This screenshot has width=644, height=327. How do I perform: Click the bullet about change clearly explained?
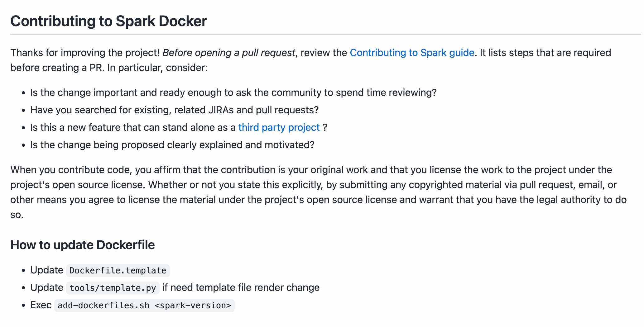point(172,145)
